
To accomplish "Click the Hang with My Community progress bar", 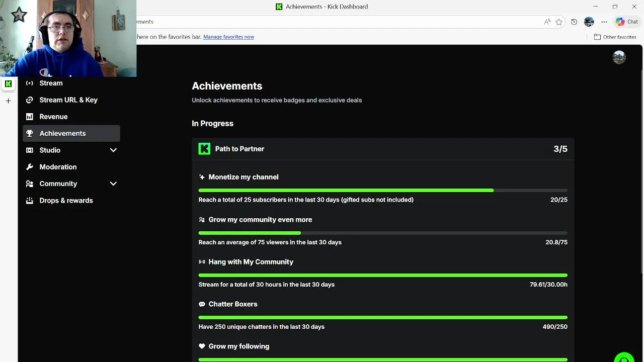I will [383, 275].
